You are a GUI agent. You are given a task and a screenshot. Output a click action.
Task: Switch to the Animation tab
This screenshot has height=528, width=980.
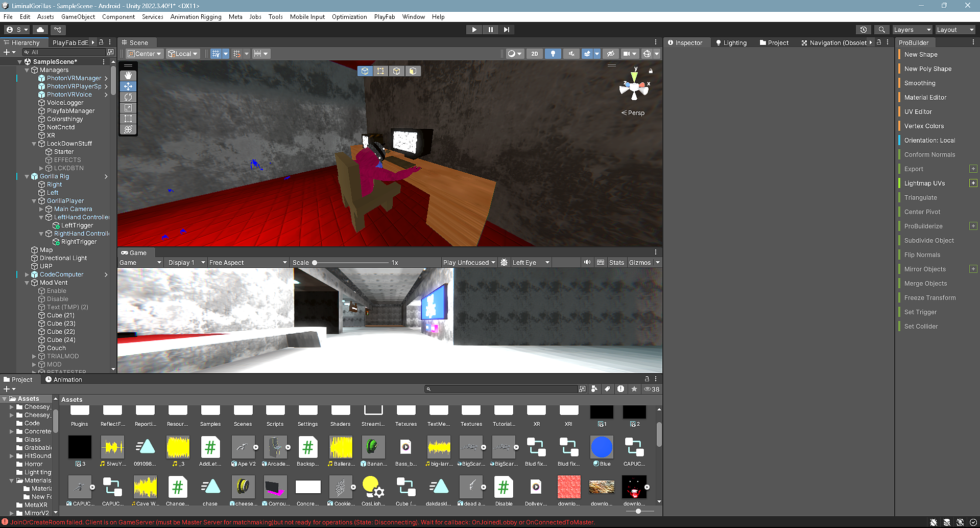coord(64,380)
